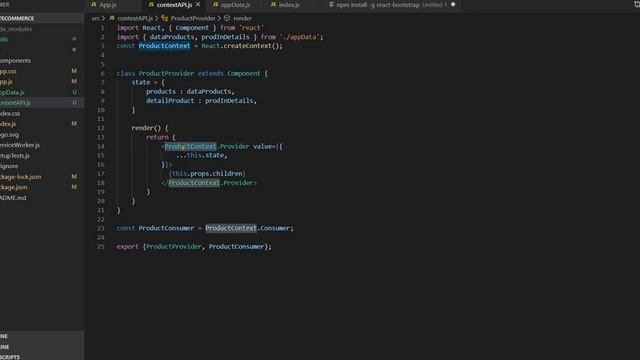
Task: Expand the OUTLINE panel section
Action: click(42, 336)
